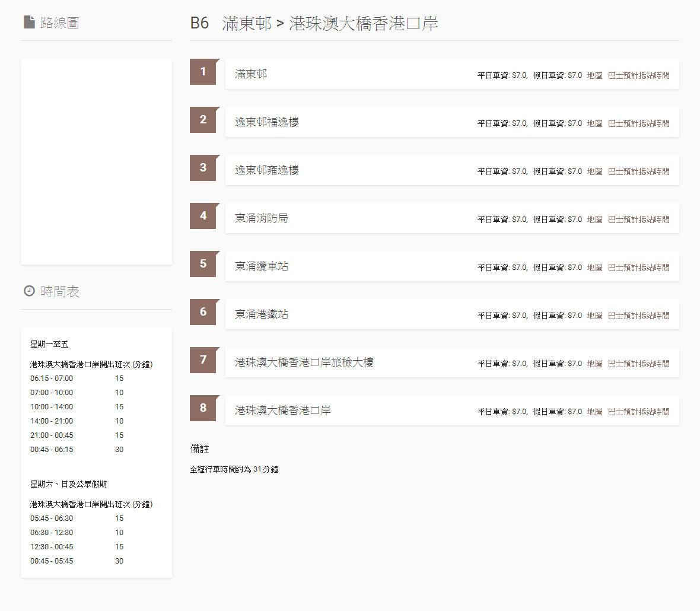
Task: Click the 路線圖 document icon
Action: 29,23
